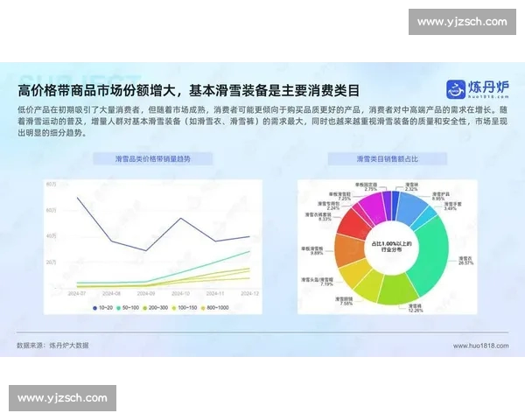
Task: Click the 滑雪眼镜 7.58% label
Action: point(344,301)
